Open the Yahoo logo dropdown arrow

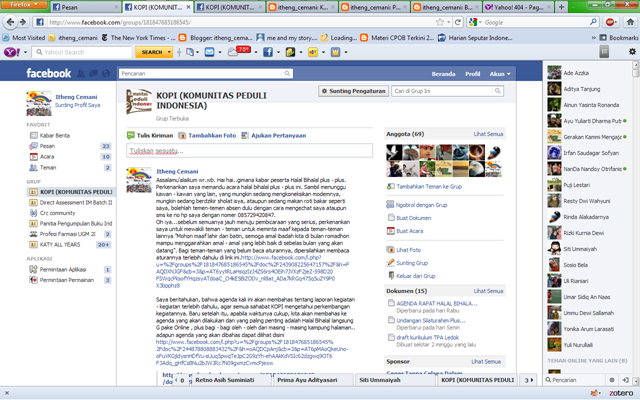[x=25, y=52]
